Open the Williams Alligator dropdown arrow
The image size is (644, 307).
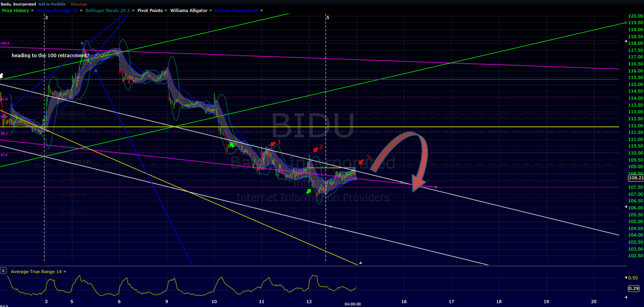[211, 11]
